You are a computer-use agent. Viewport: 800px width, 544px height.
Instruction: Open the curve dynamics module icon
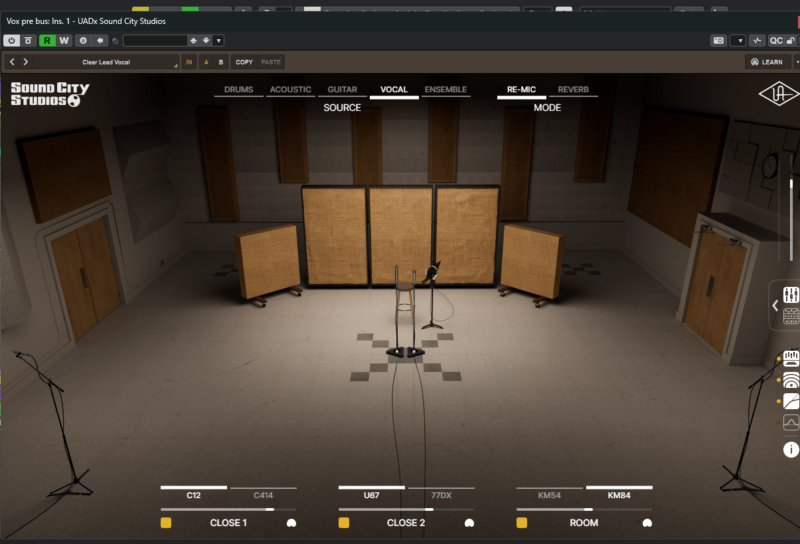click(x=791, y=401)
